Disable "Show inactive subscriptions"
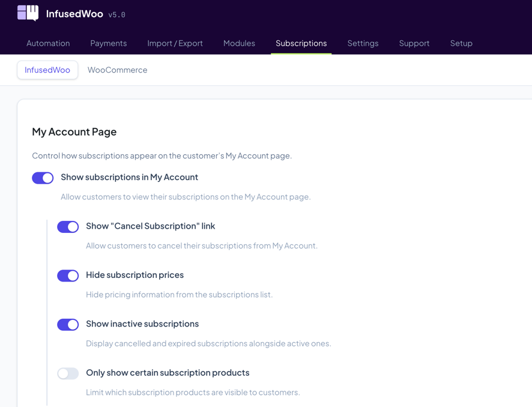This screenshot has width=532, height=407. click(x=68, y=324)
